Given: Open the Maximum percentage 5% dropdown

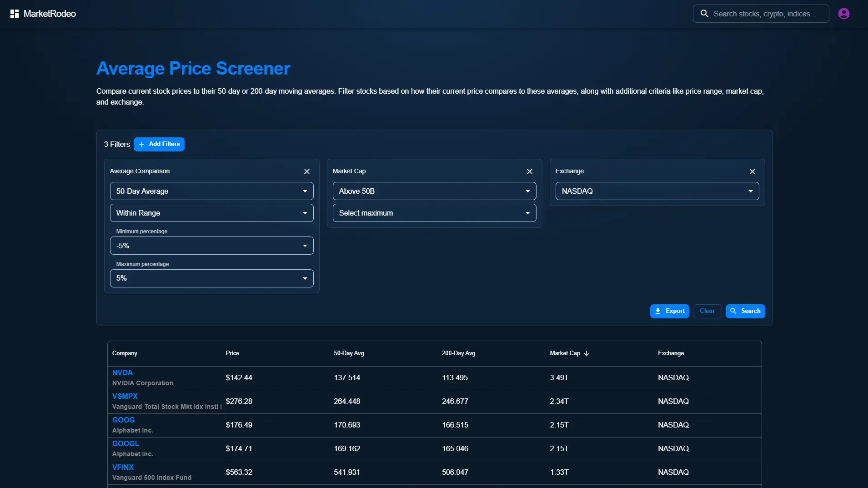Looking at the screenshot, I should [212, 278].
